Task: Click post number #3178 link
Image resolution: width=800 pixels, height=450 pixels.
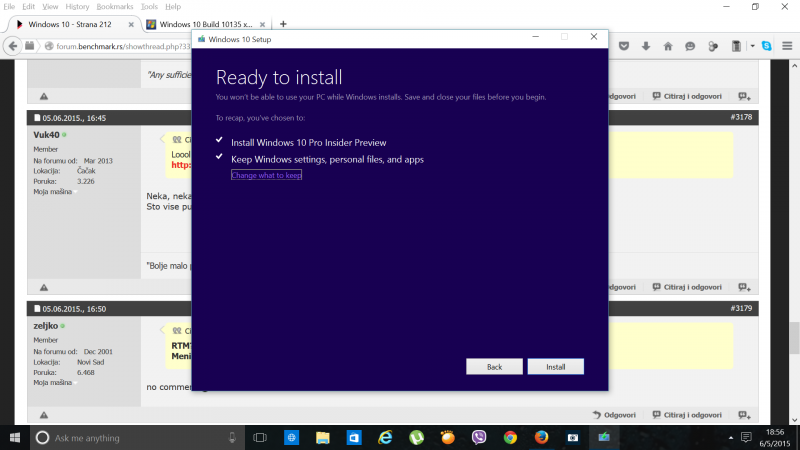Action: (741, 117)
